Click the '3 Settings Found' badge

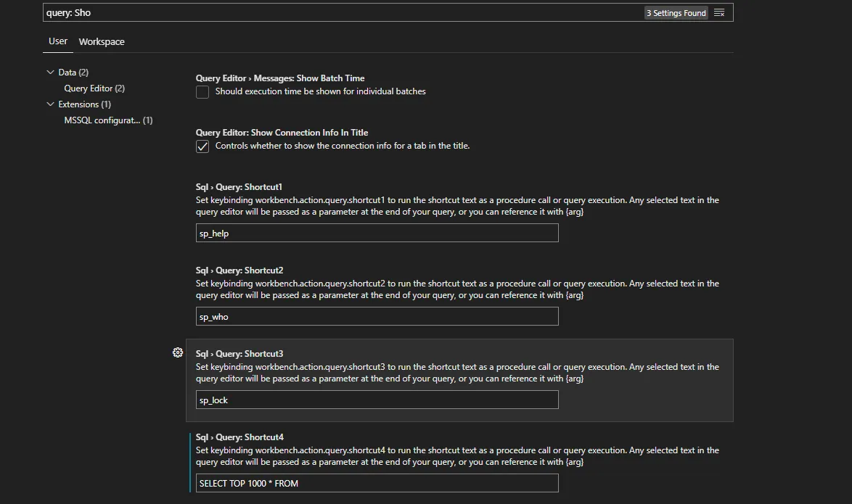tap(676, 13)
